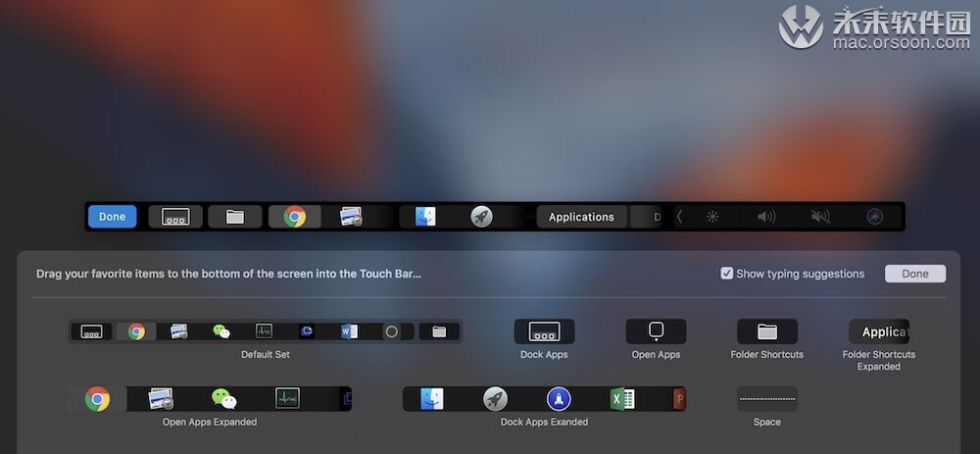Tap the Applications folder button in Touch Bar
Screen dimensions: 980x454
click(x=581, y=217)
